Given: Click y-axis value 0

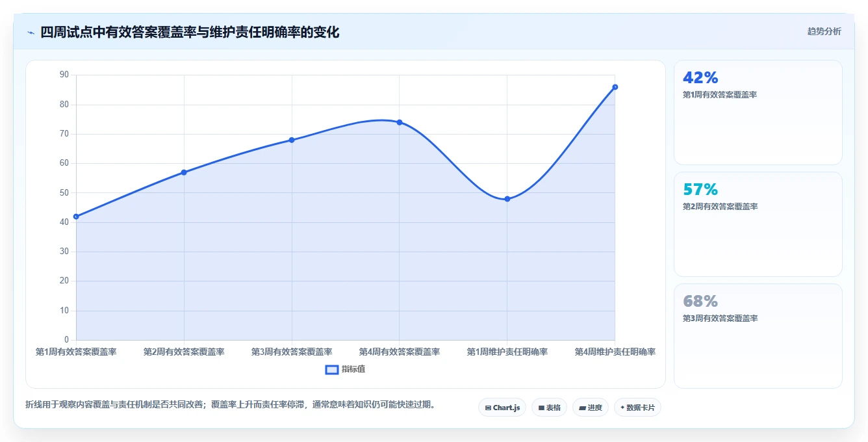Looking at the screenshot, I should coord(66,340).
